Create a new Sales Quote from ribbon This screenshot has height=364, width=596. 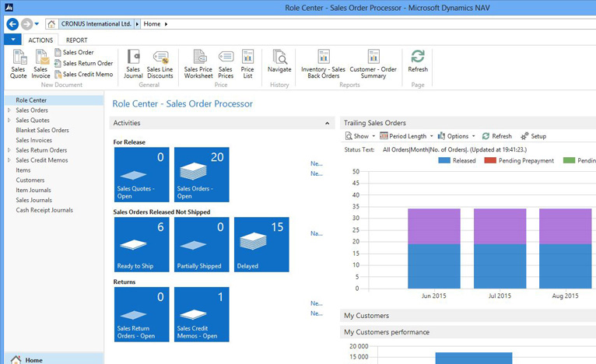pyautogui.click(x=18, y=64)
